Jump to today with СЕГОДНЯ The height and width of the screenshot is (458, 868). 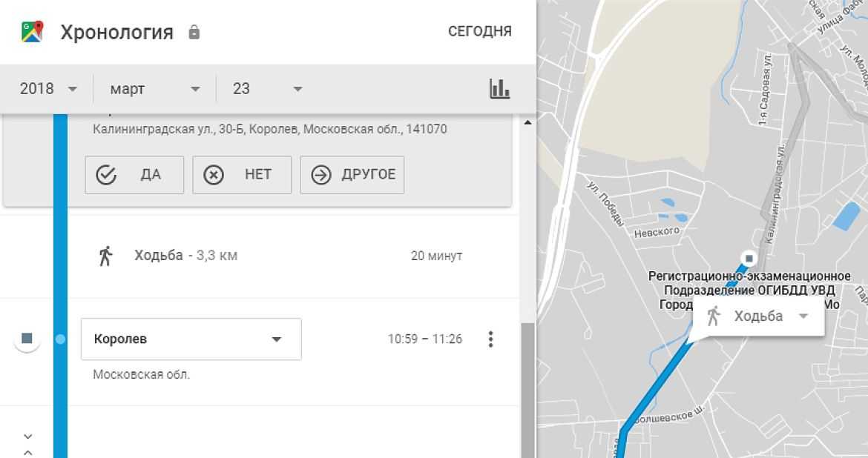pos(479,31)
